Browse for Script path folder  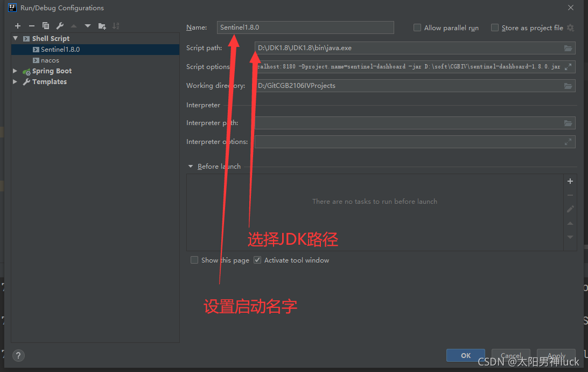coord(568,48)
